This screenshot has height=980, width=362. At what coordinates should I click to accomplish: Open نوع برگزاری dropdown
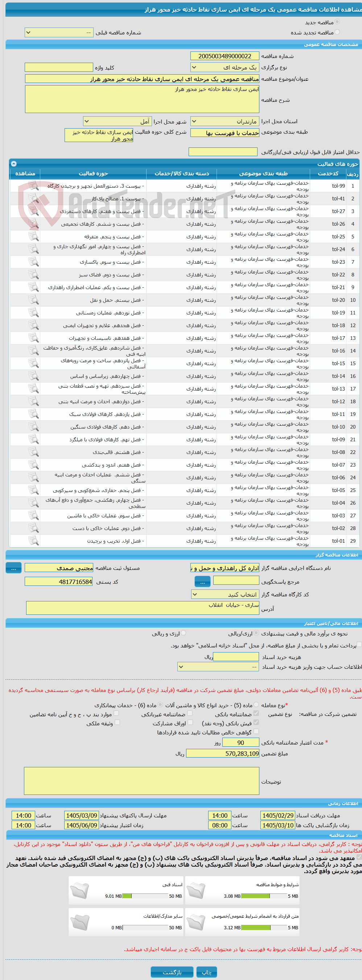pyautogui.click(x=225, y=67)
